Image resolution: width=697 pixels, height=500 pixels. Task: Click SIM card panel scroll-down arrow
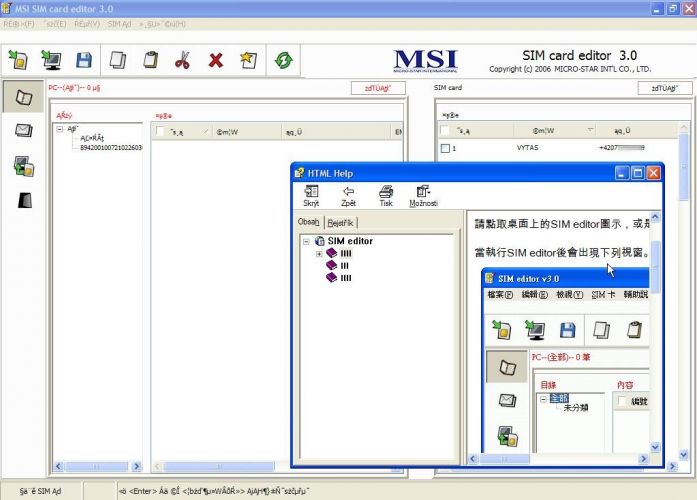point(684,454)
